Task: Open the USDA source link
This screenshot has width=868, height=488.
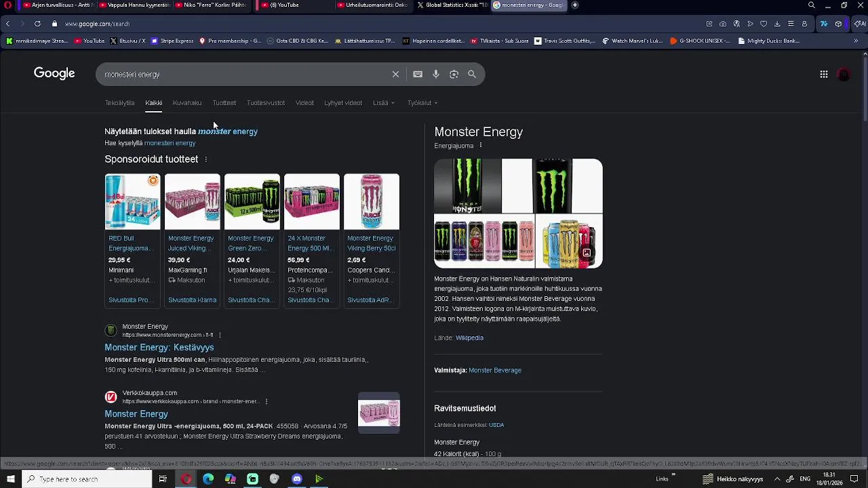Action: 496,425
